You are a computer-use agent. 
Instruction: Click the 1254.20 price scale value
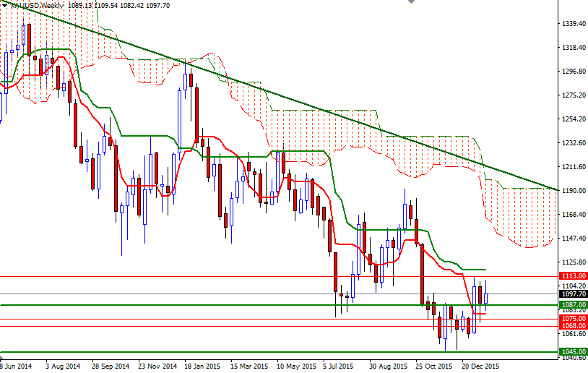pos(574,119)
